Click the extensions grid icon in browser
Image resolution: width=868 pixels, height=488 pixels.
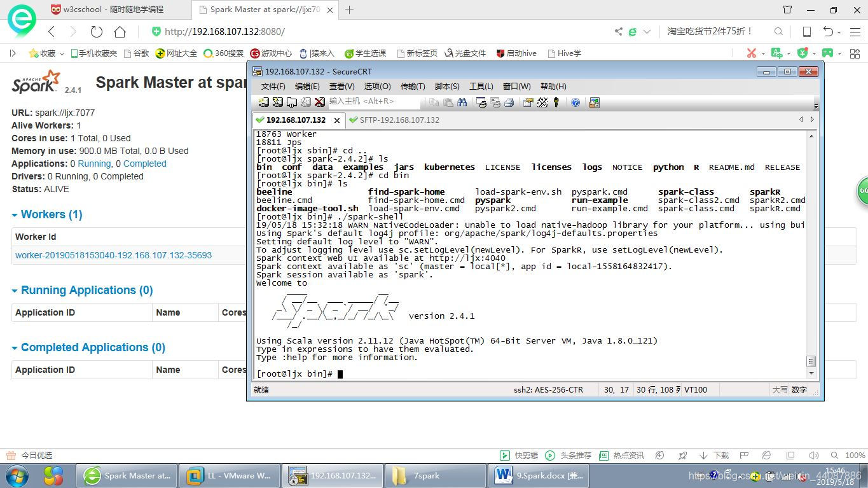tap(855, 53)
